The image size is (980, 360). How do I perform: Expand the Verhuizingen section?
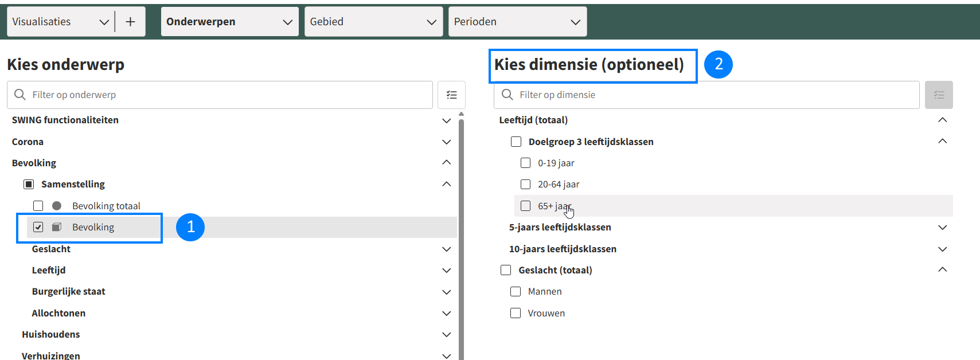tap(446, 355)
